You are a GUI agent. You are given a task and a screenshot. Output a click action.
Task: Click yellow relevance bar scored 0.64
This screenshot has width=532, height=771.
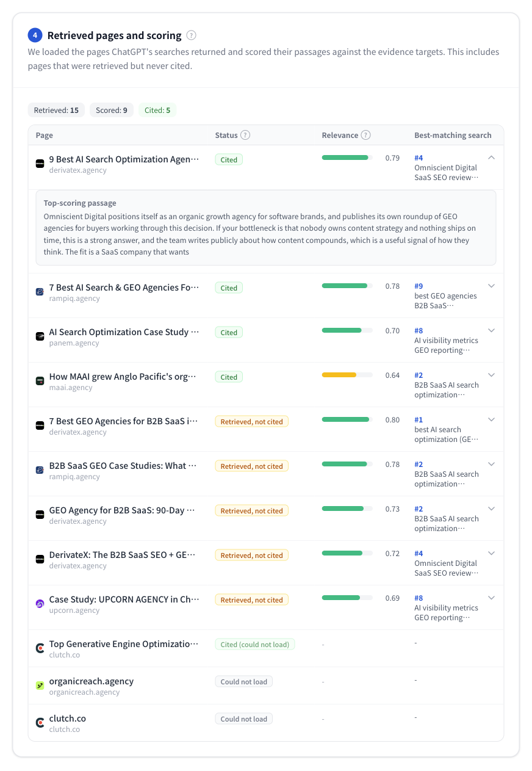[x=347, y=375]
